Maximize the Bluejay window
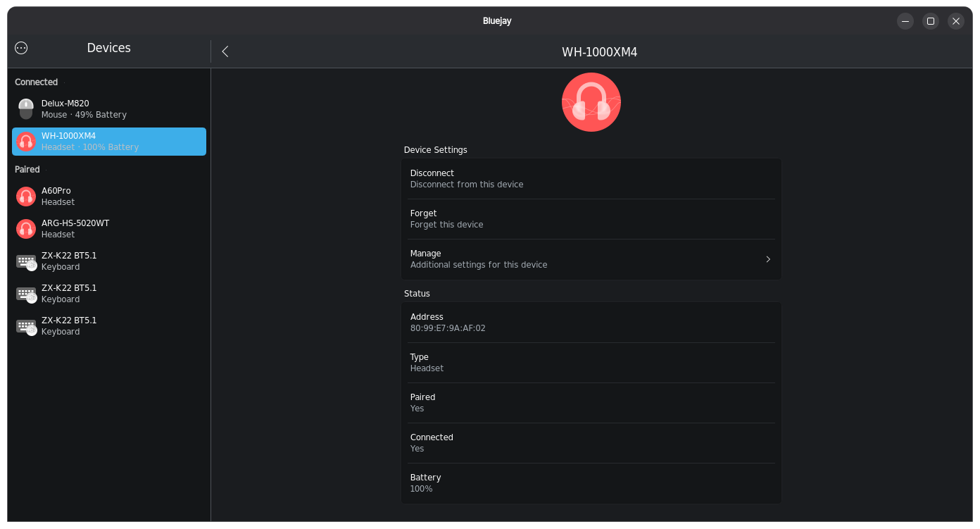This screenshot has width=980, height=529. click(931, 21)
